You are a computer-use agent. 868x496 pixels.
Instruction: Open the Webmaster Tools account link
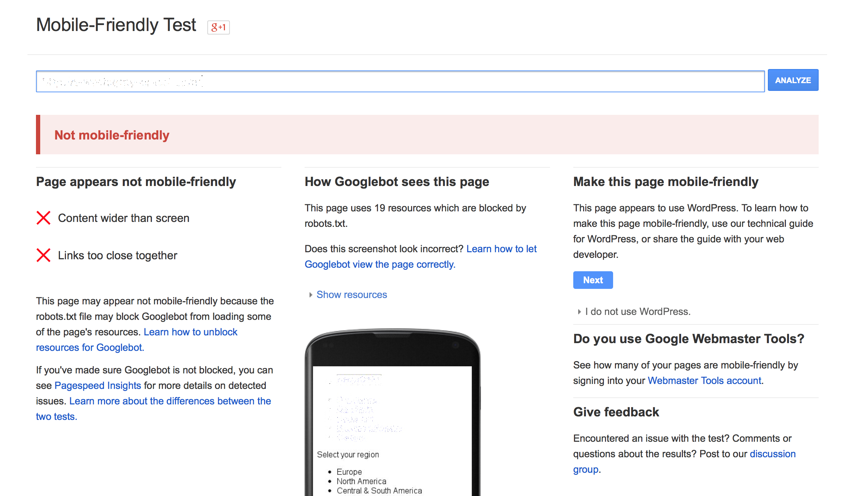[x=704, y=380]
